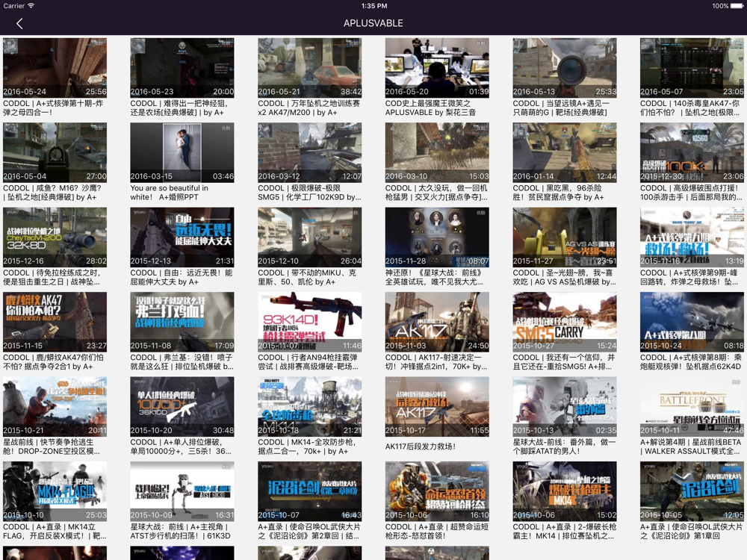Open the AK47 thumbnail dated 2015-11-15
This screenshot has height=560, width=747.
[x=55, y=322]
